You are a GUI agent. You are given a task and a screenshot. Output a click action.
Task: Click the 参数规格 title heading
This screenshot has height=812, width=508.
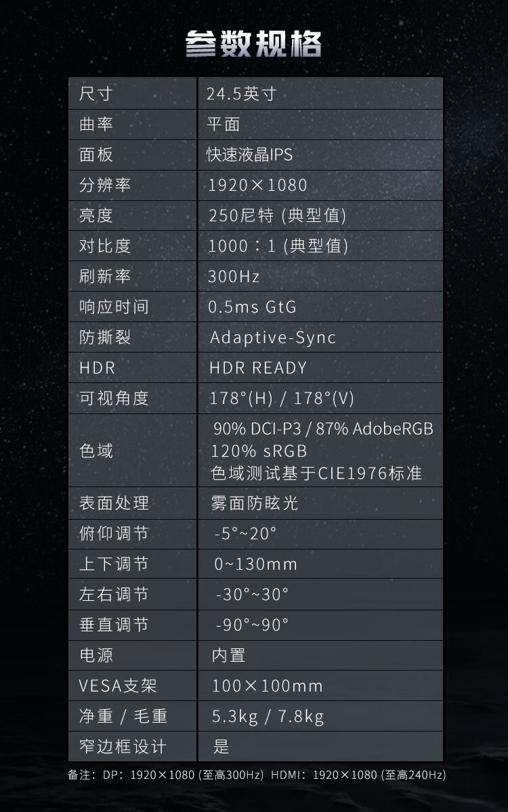point(254,44)
